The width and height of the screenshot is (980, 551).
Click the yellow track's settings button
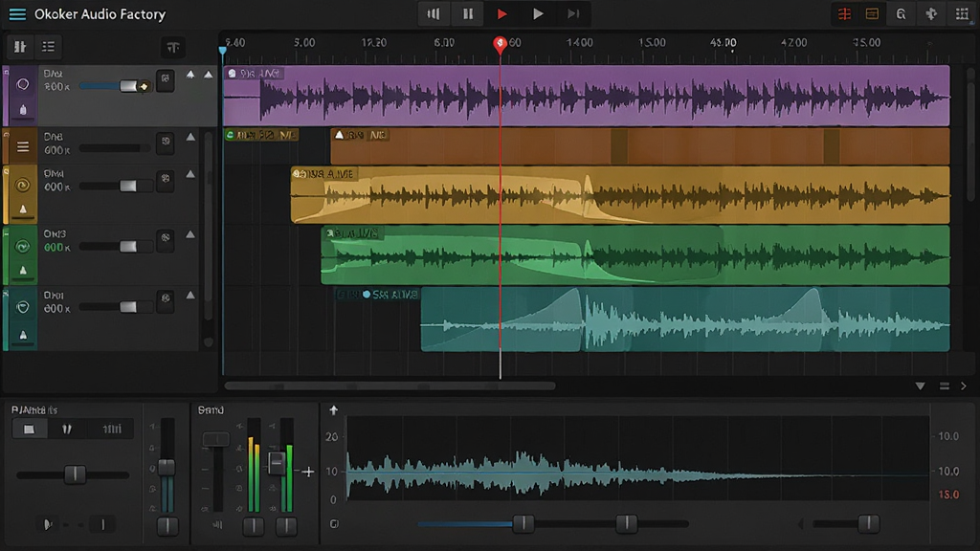tap(165, 180)
